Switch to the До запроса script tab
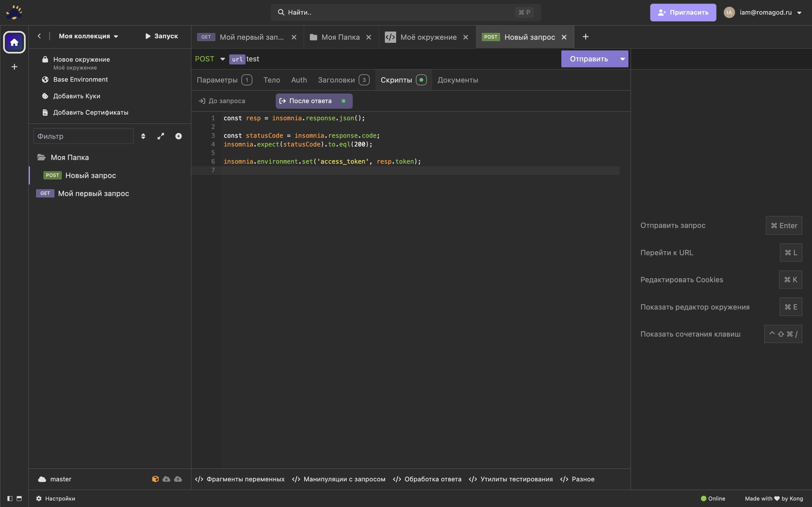Viewport: 812px width, 507px height. pyautogui.click(x=226, y=101)
